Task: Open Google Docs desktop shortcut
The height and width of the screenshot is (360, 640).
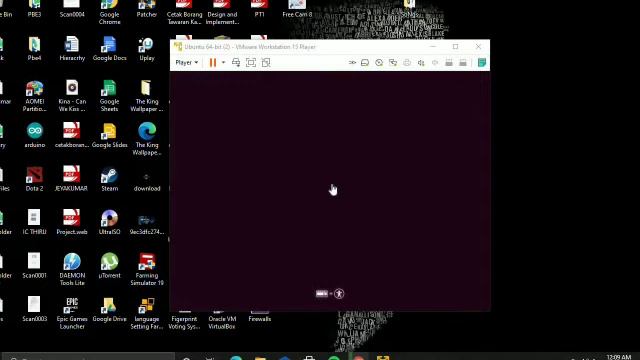Action: click(109, 49)
